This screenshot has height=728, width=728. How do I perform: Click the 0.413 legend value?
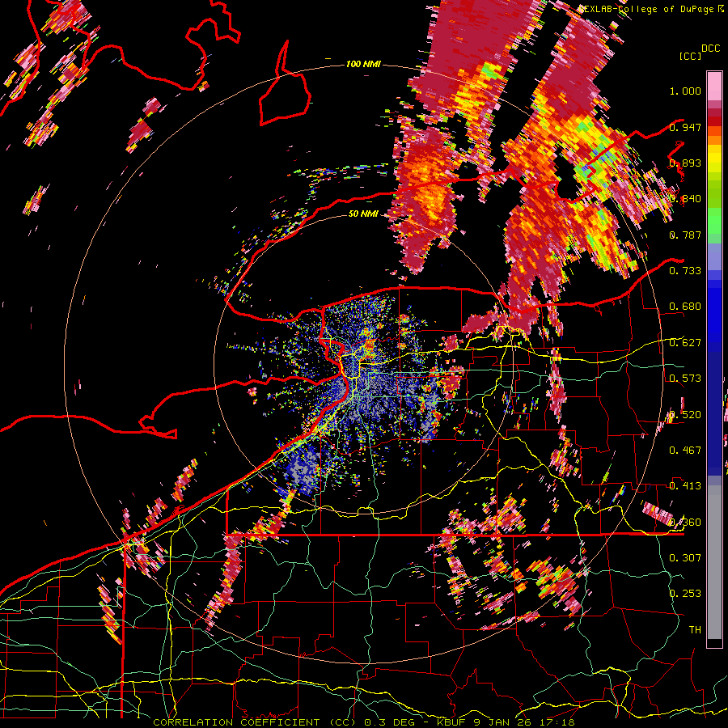(x=685, y=486)
